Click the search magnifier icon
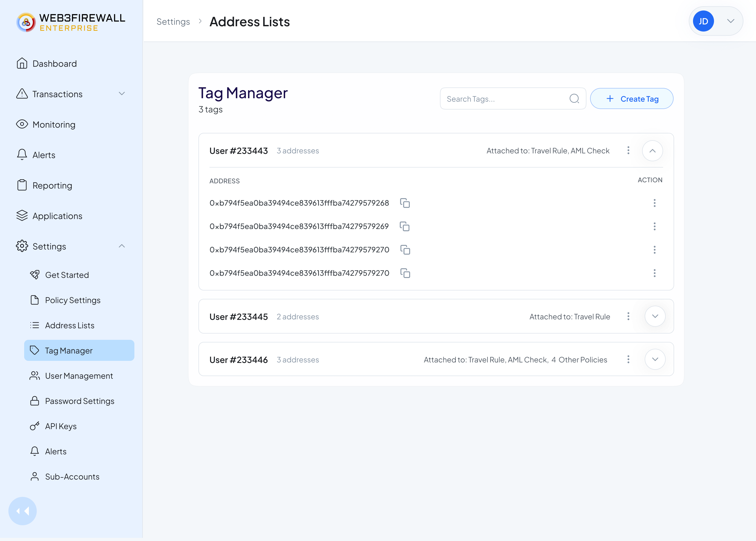 [x=574, y=98]
